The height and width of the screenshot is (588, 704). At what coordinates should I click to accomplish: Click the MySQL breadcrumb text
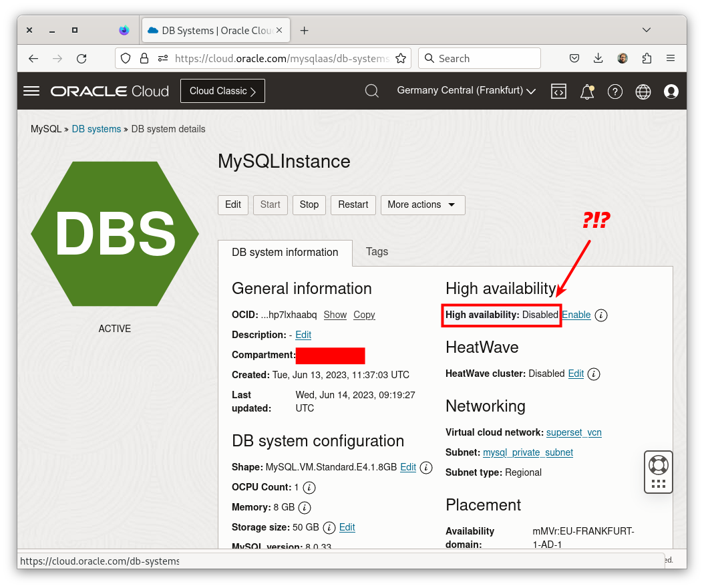coord(46,130)
